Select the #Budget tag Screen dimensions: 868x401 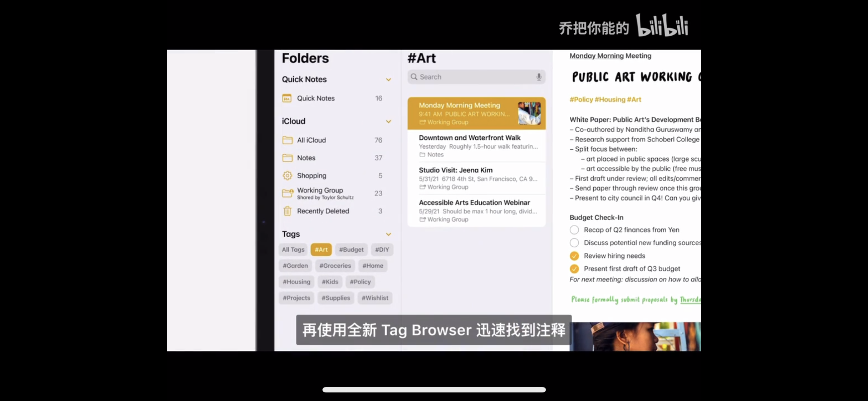351,250
